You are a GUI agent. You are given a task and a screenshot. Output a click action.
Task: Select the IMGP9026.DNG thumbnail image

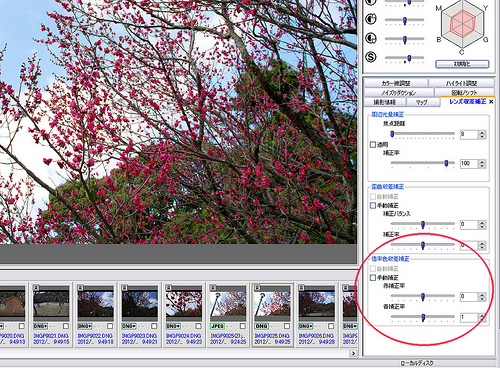tap(316, 304)
